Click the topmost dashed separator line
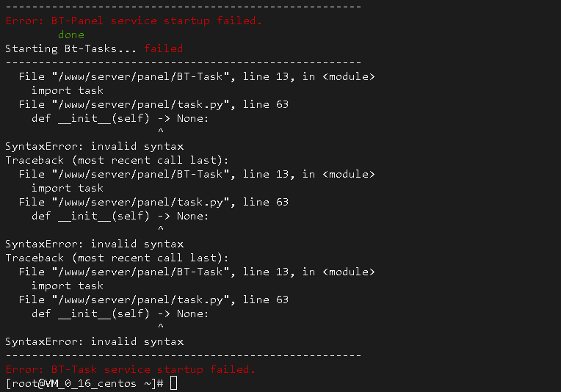The width and height of the screenshot is (561, 392). (x=184, y=7)
